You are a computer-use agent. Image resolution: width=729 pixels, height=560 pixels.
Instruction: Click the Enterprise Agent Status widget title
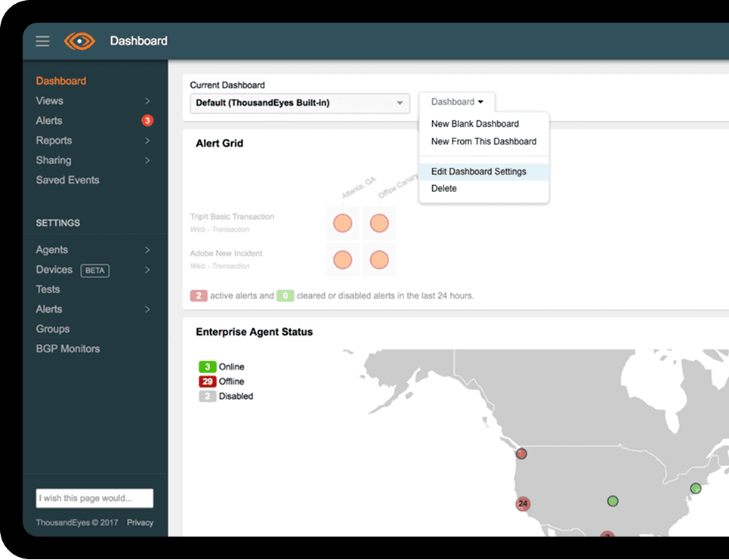(255, 332)
